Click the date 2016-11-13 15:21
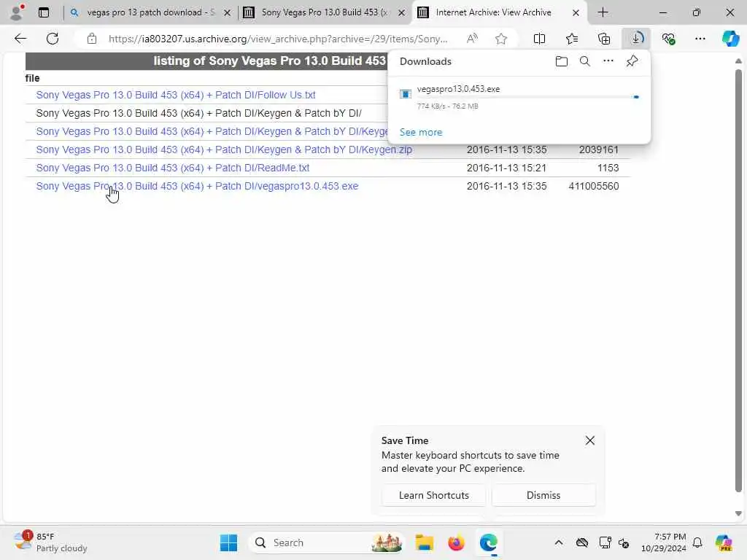This screenshot has width=747, height=560. [506, 168]
